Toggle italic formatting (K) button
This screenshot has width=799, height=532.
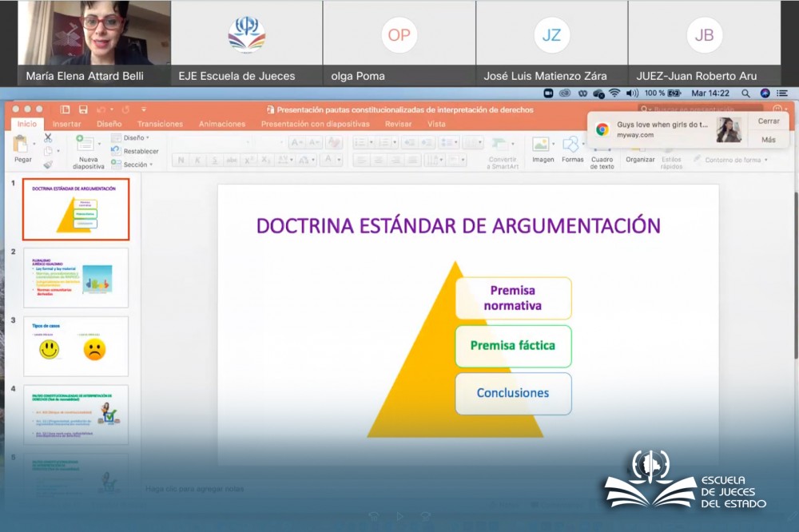(x=197, y=160)
